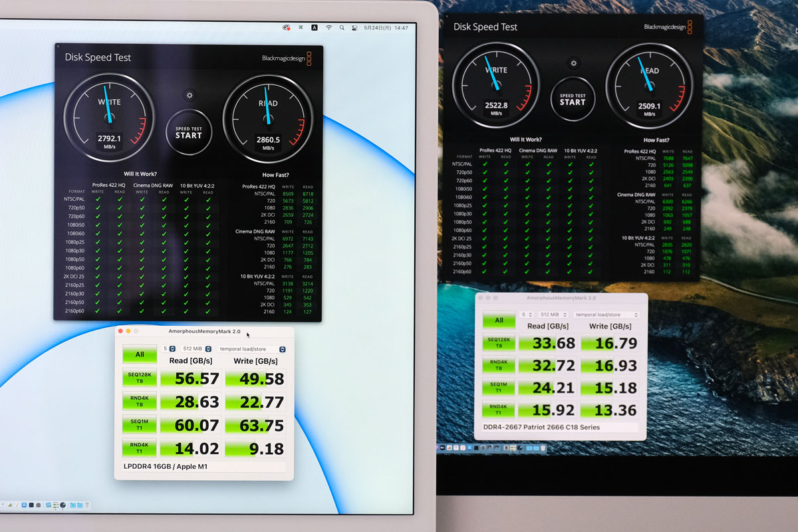Viewport: 798px width, 532px height.
Task: Run SEQ1M T1 test in left AmorphousMemoryMark
Action: coord(139,424)
